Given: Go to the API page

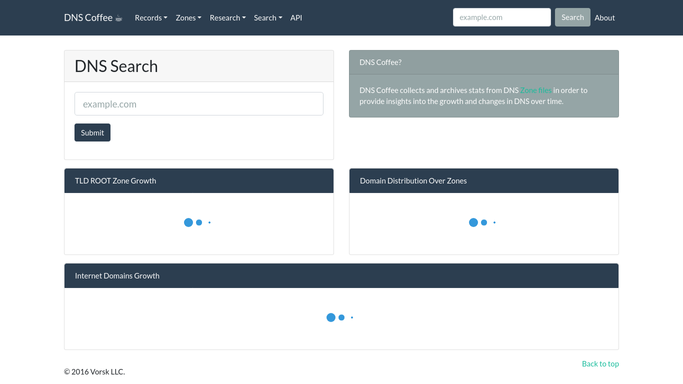Looking at the screenshot, I should pos(296,18).
